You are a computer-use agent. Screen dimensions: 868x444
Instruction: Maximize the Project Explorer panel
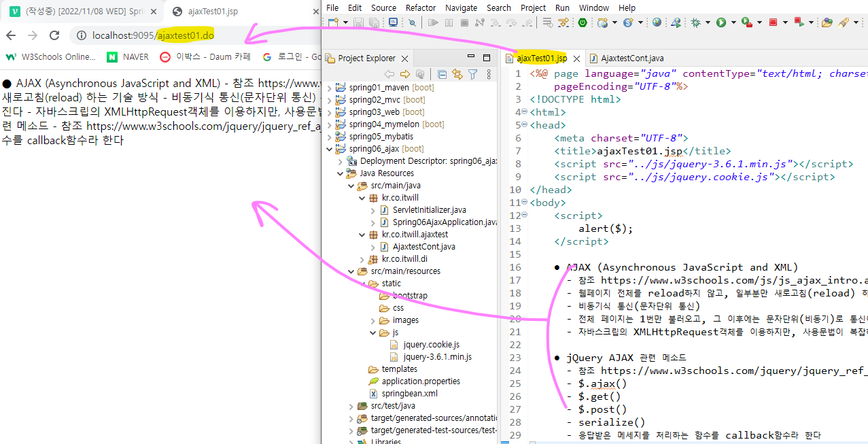point(487,58)
